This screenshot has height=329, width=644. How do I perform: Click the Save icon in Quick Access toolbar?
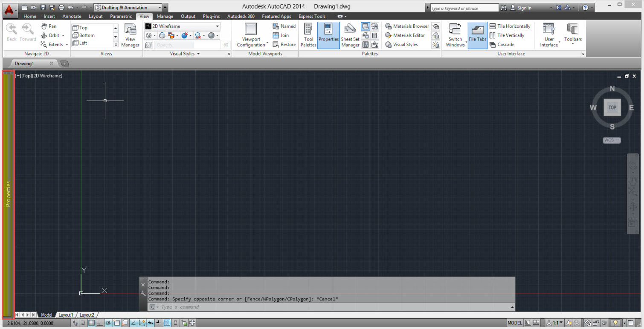43,8
